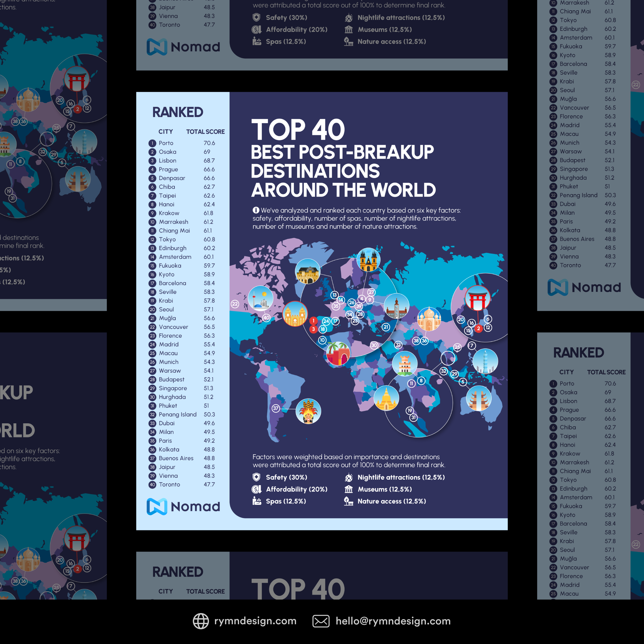This screenshot has width=644, height=644.
Task: Click the Nomad logo below the ranked list
Action: 183,506
